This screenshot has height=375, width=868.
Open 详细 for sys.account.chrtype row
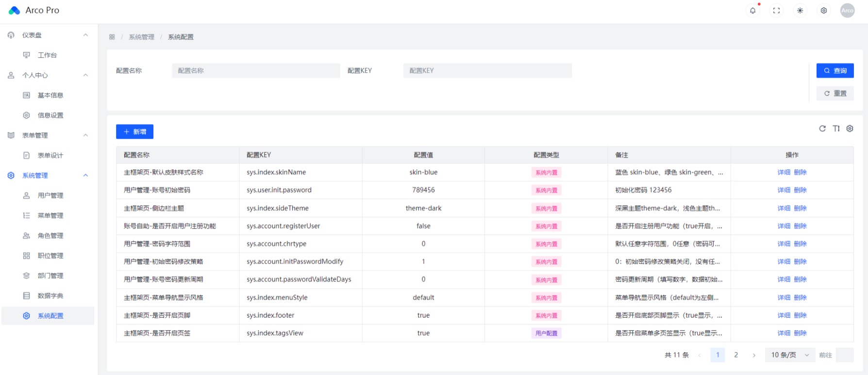784,244
